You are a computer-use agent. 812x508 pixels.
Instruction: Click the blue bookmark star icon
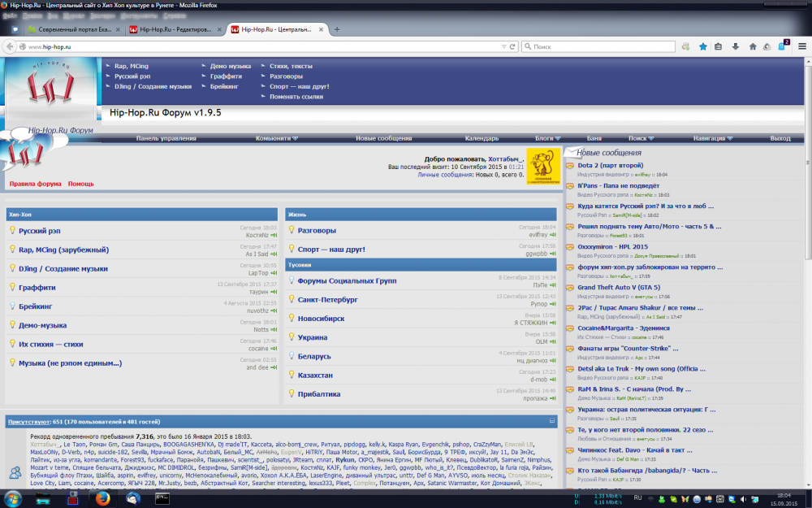(702, 46)
